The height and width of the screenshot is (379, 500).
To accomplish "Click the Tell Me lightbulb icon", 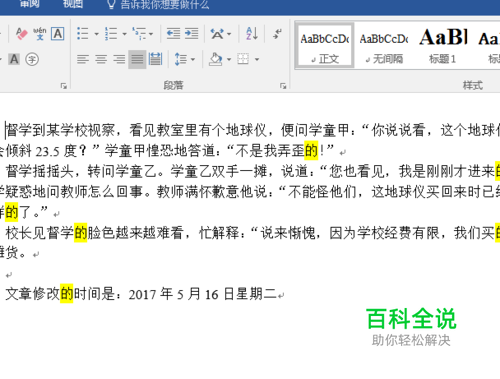I will 111,4.
